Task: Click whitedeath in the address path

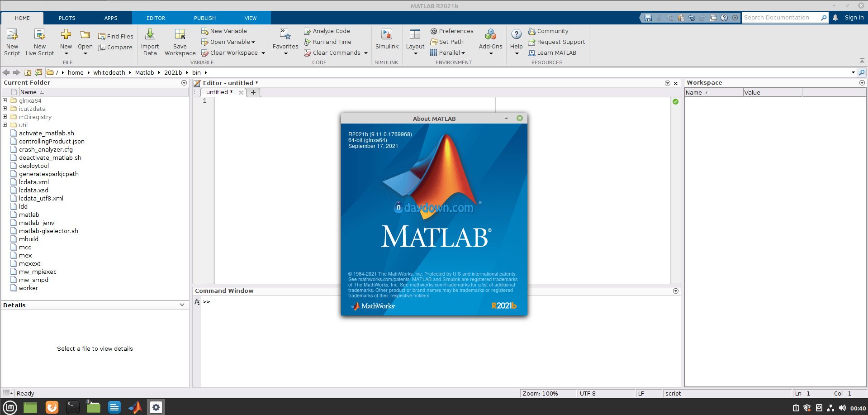Action: [x=109, y=72]
